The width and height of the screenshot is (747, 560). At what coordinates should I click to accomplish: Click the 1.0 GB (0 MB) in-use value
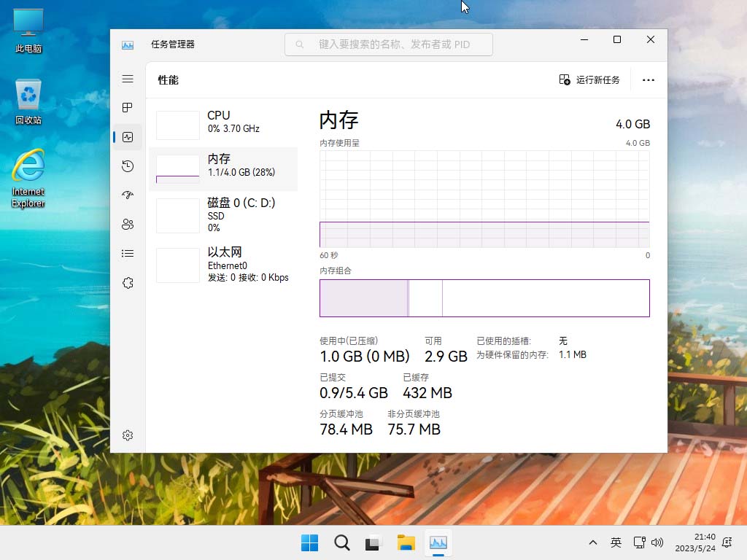point(365,356)
